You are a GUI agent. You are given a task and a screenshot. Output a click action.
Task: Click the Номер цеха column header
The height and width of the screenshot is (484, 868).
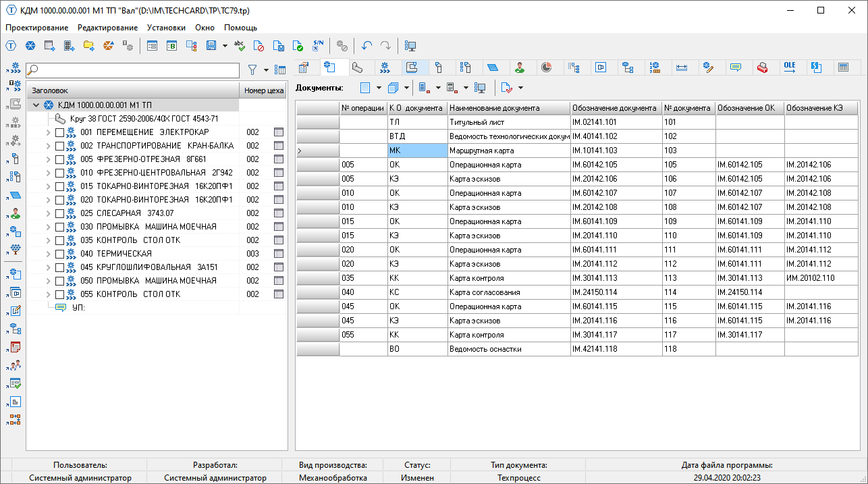click(265, 90)
